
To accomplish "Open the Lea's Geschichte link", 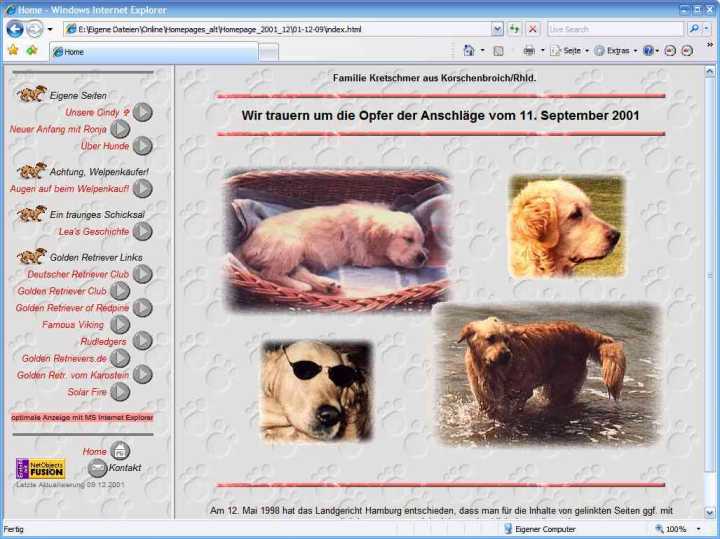I will tap(93, 232).
